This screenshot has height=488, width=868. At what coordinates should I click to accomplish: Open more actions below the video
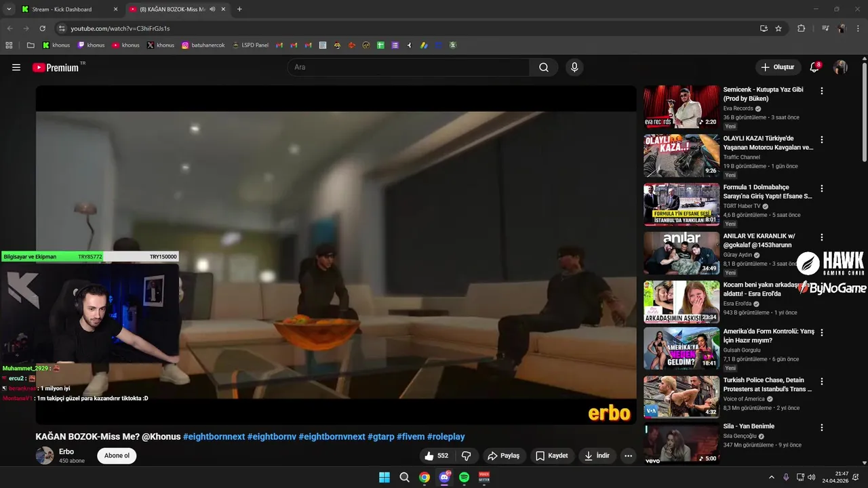(629, 455)
